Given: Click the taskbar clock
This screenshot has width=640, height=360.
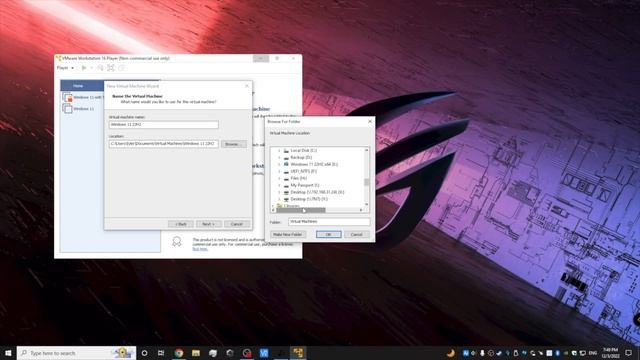Looking at the screenshot, I should 610,353.
